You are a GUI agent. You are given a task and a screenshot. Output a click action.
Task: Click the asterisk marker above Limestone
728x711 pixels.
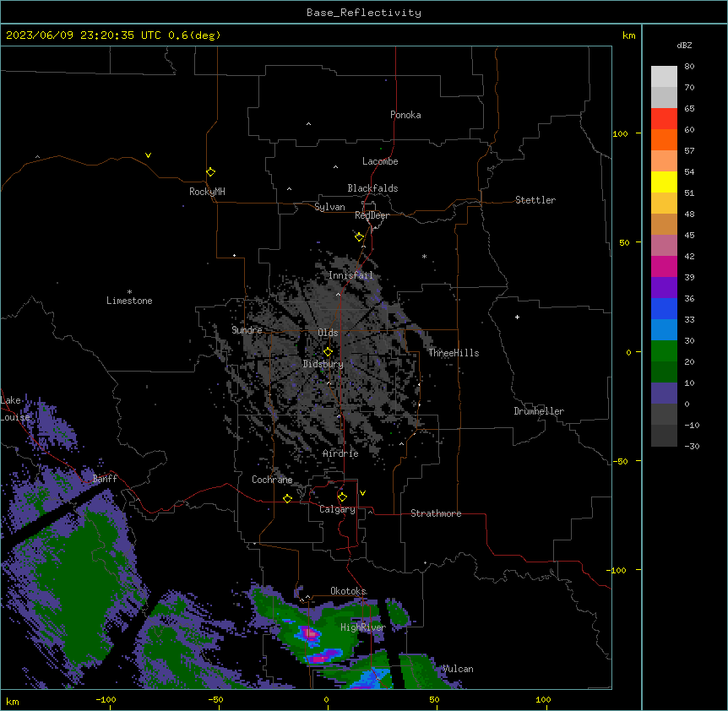tap(129, 292)
